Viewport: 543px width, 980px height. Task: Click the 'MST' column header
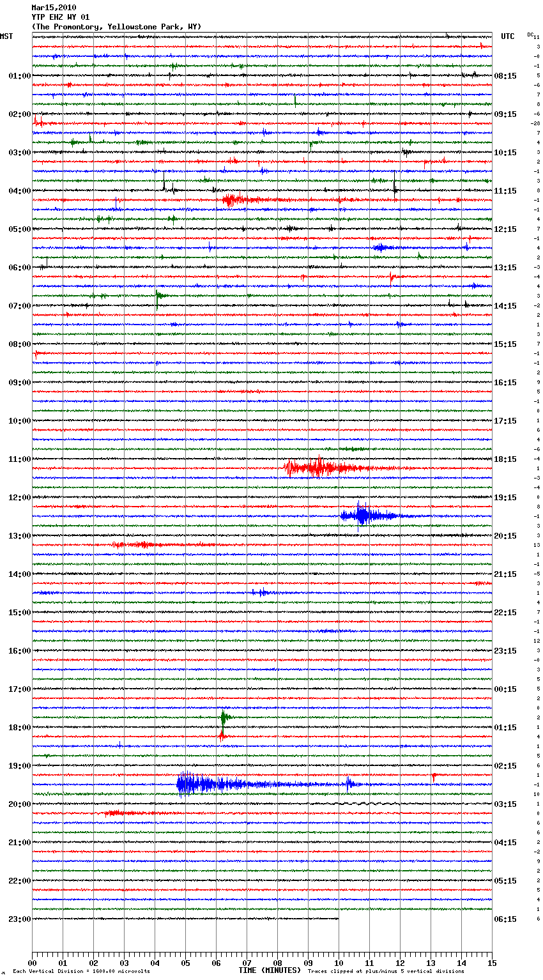6,36
